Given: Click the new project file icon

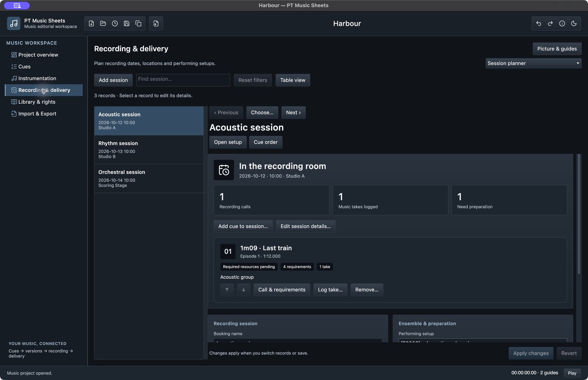Looking at the screenshot, I should [92, 24].
